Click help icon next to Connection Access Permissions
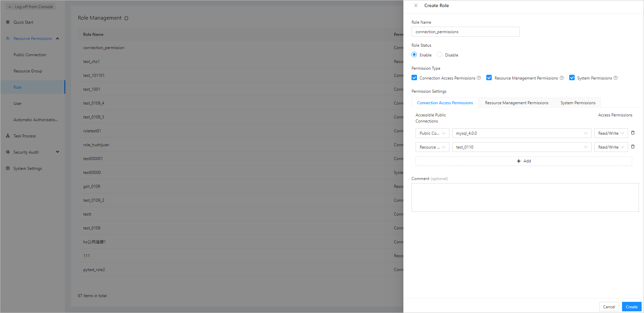Viewport: 644px width, 313px height. tap(479, 78)
